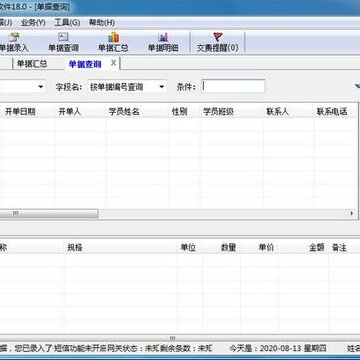Click the 金额 column header

(317, 247)
